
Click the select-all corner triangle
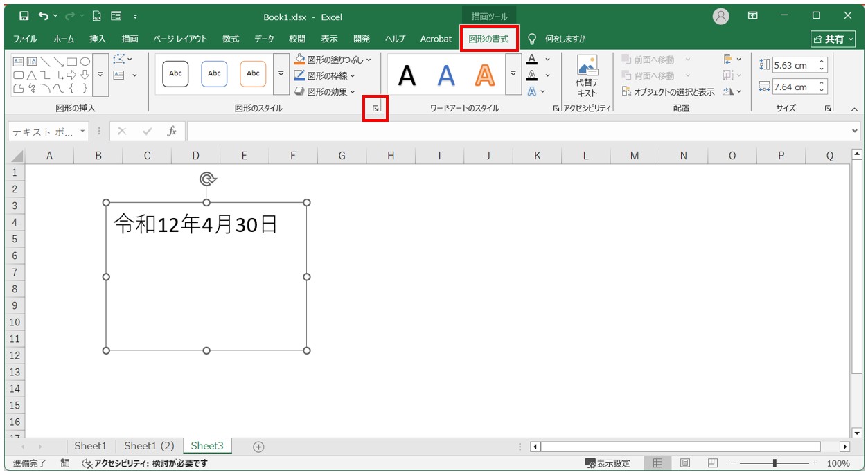point(16,156)
